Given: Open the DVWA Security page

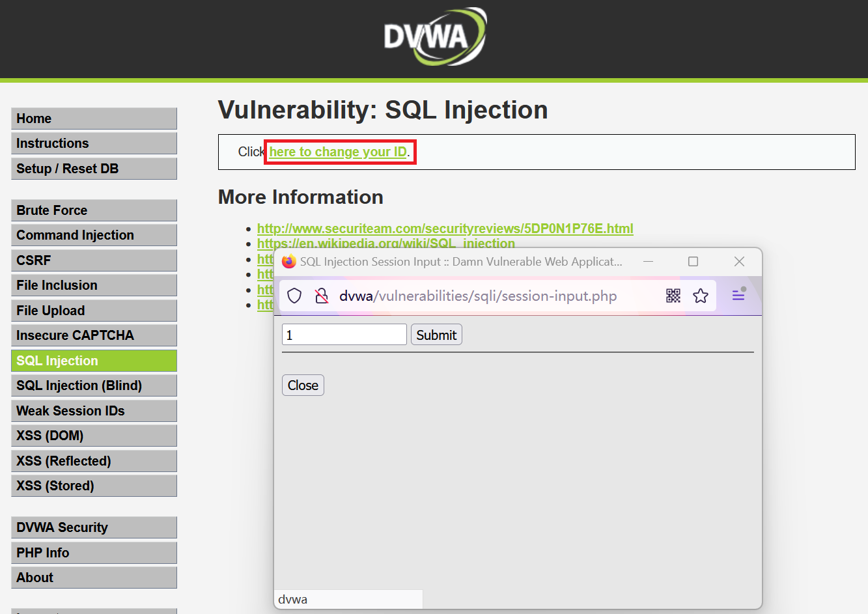Looking at the screenshot, I should tap(94, 527).
